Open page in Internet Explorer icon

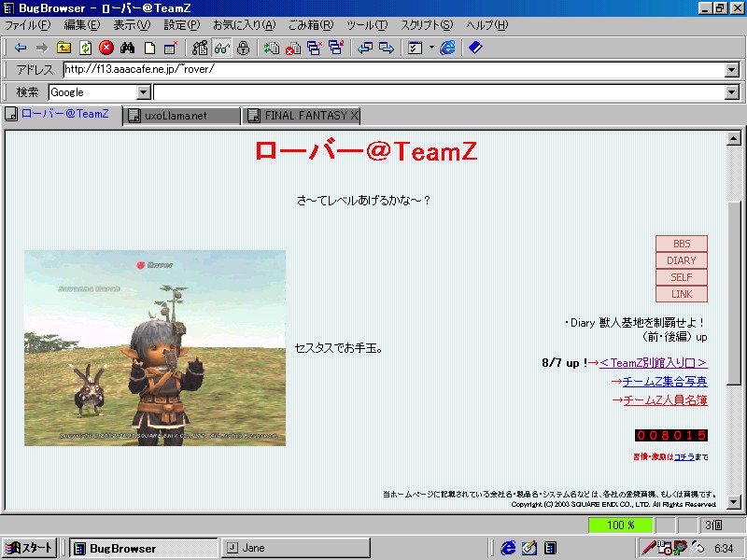447,48
